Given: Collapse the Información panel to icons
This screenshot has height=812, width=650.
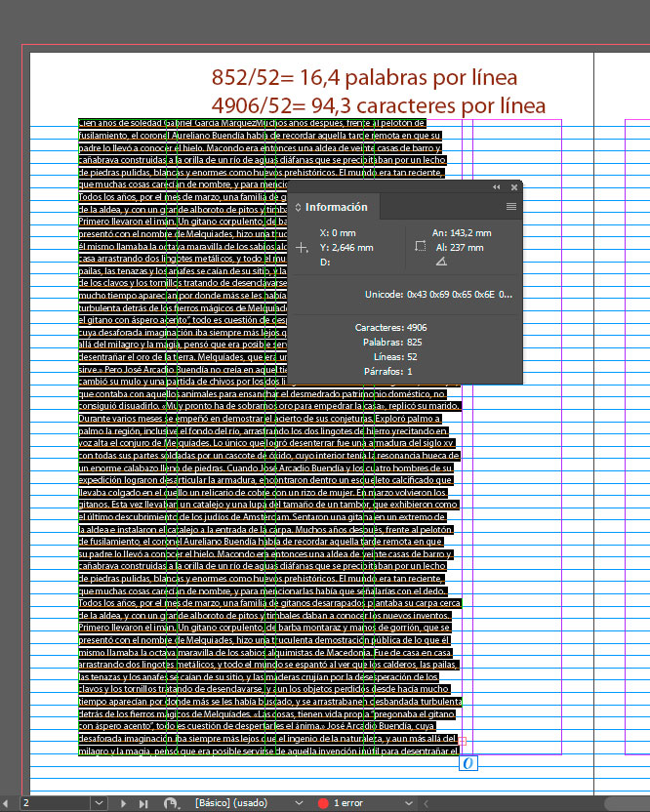Looking at the screenshot, I should [x=496, y=186].
